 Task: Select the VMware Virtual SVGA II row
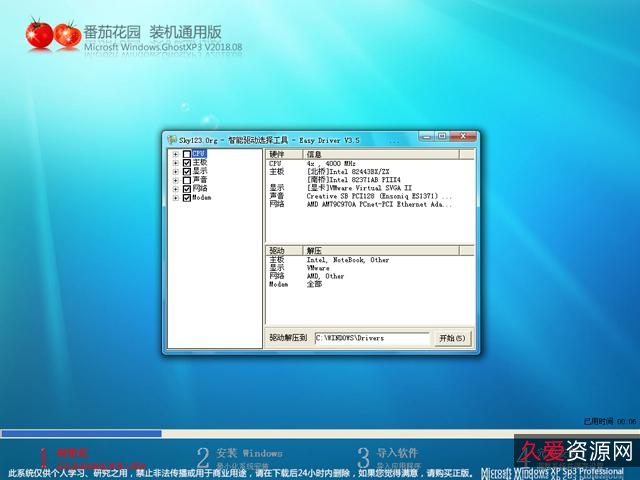point(369,188)
